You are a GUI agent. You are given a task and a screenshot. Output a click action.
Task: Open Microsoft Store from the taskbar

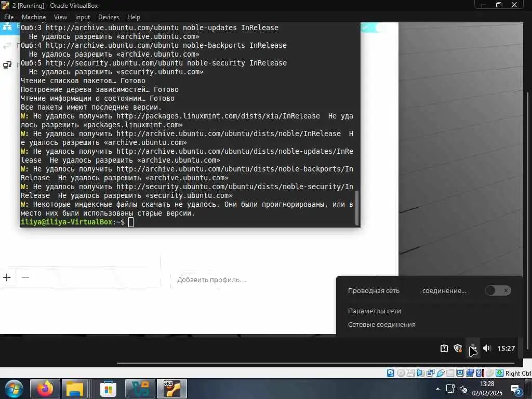click(x=108, y=390)
